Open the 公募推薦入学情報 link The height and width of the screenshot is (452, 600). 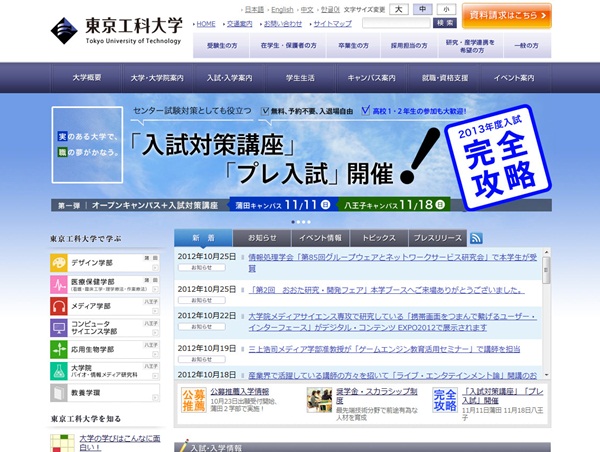click(x=240, y=392)
